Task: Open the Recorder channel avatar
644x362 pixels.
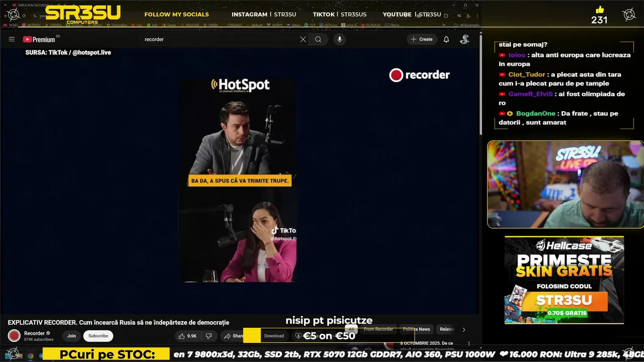Action: click(x=14, y=336)
